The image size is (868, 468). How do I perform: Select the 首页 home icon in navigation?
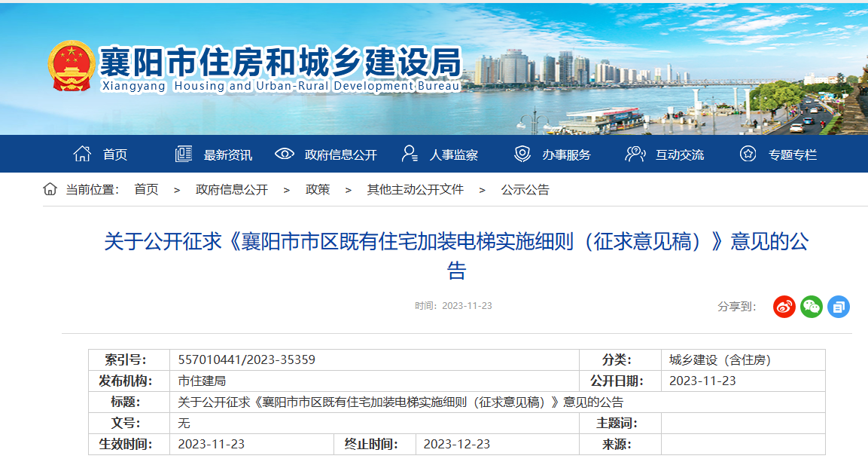coord(82,153)
